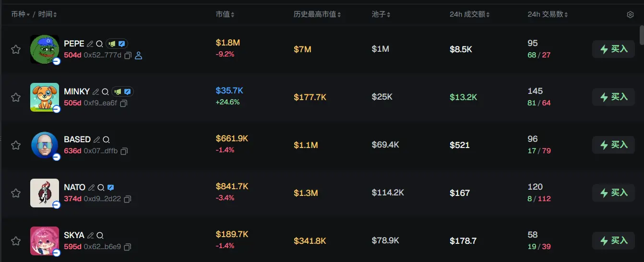Image resolution: width=644 pixels, height=262 pixels.
Task: Click the pencil edit icon beside MINKY
Action: (x=95, y=91)
